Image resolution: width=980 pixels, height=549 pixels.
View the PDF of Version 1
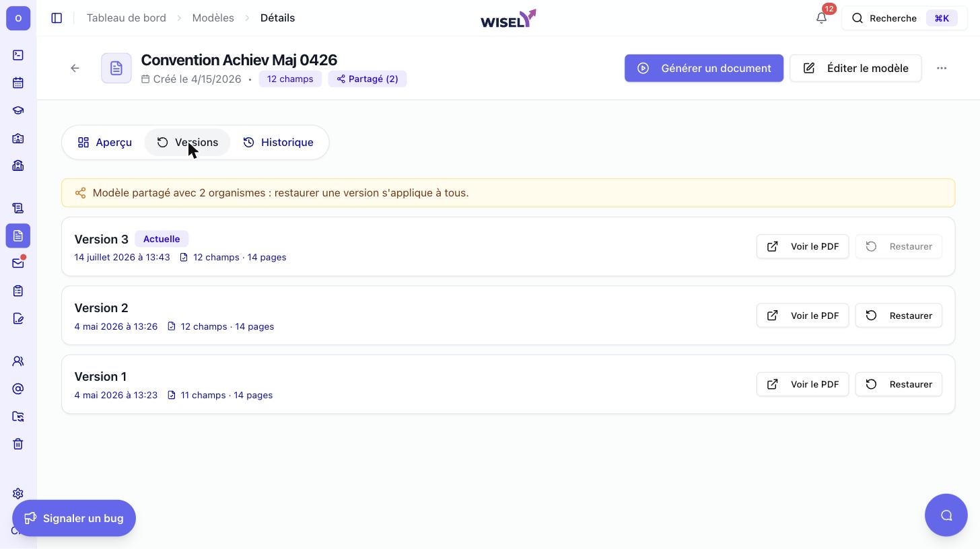click(802, 384)
